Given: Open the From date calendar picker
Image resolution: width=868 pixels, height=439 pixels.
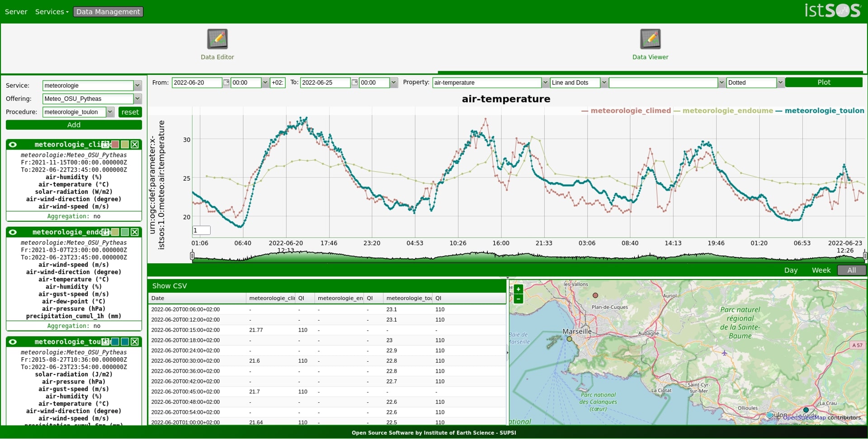Looking at the screenshot, I should (226, 83).
